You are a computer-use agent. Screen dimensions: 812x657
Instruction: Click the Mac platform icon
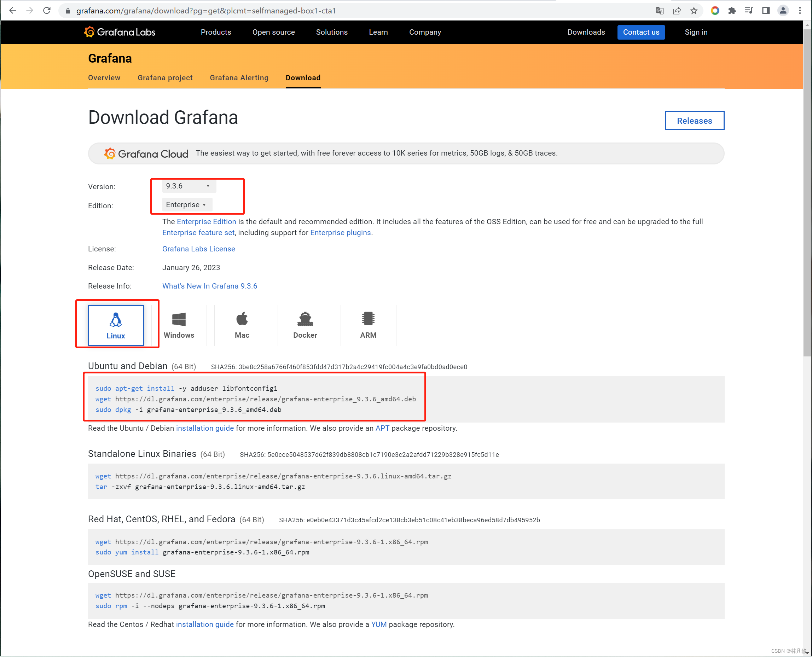coord(242,325)
